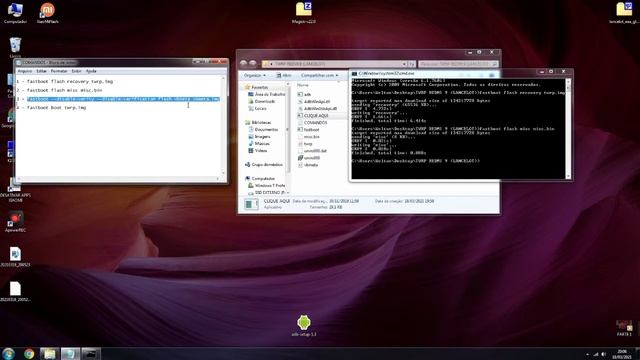This screenshot has width=640, height=360.
Task: Click the cmd.exe vertical scrollbar
Action: pyautogui.click(x=568, y=129)
